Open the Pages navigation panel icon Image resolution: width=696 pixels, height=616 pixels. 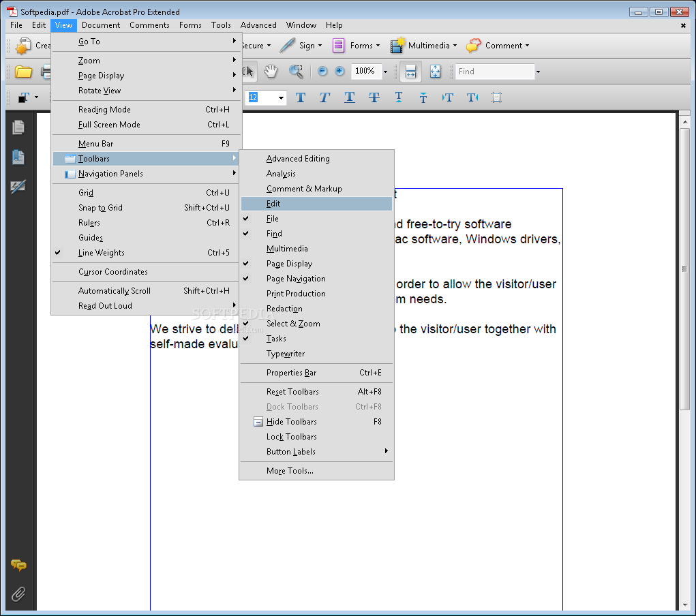coord(18,128)
